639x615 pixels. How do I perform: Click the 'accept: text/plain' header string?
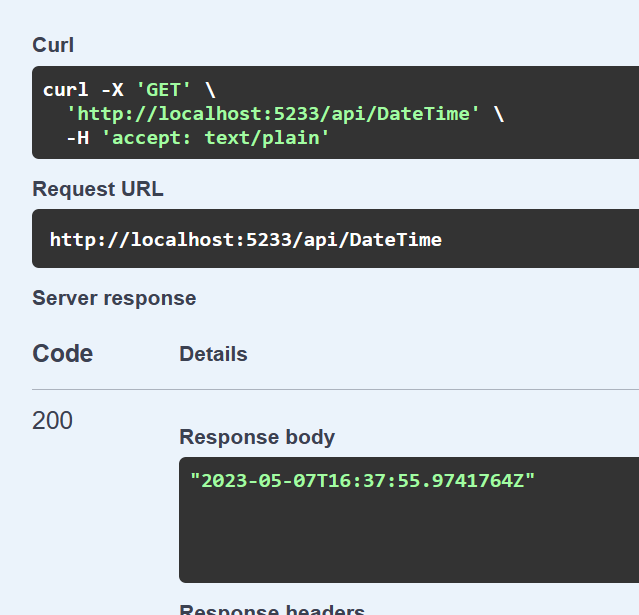(215, 137)
